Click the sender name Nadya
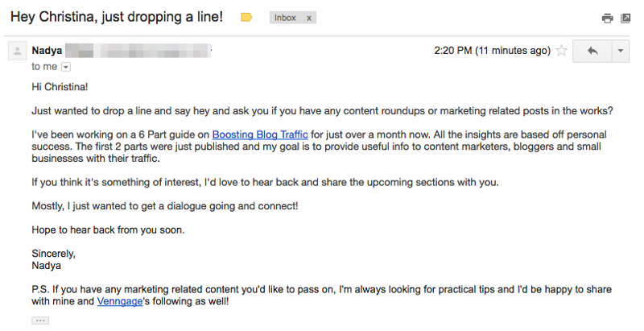 click(47, 51)
